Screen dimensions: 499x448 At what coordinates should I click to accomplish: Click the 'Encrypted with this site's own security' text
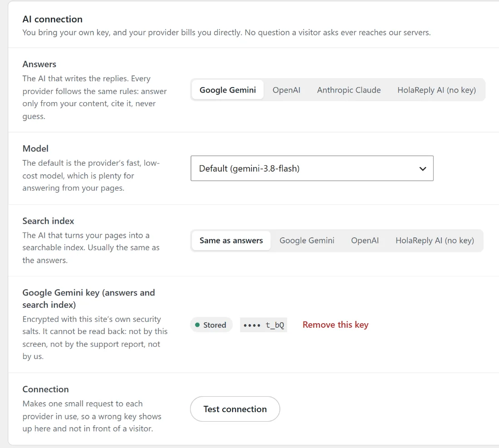[x=95, y=338]
